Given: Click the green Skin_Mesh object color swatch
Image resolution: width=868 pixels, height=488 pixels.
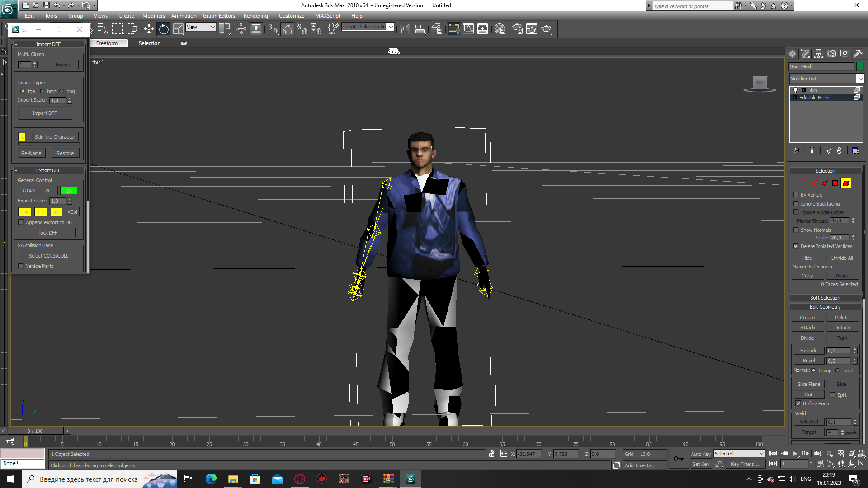Looking at the screenshot, I should [x=860, y=66].
